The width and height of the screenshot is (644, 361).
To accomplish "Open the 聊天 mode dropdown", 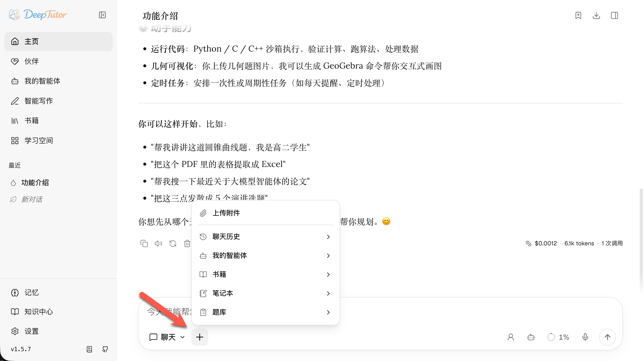I will tap(167, 337).
